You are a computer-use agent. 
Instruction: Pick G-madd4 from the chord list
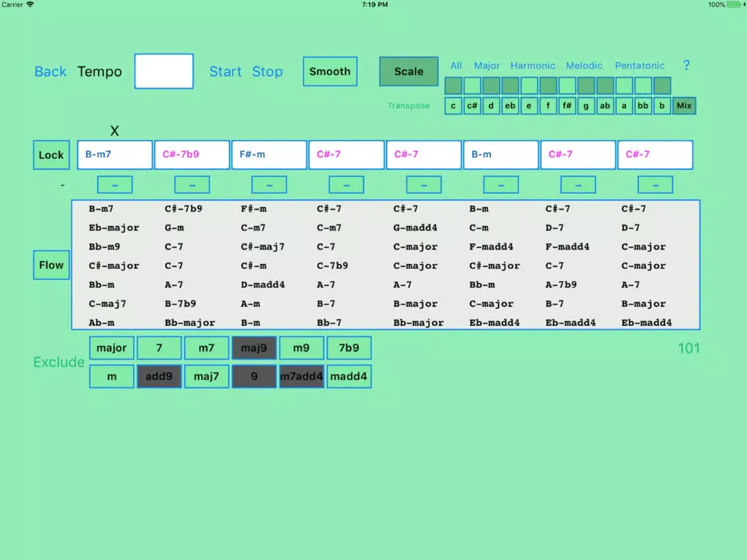click(415, 227)
